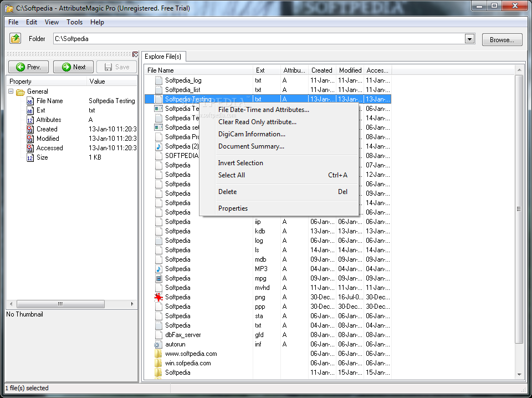Click the General folder icon in tree
Screen dimensions: 532x398
21,92
